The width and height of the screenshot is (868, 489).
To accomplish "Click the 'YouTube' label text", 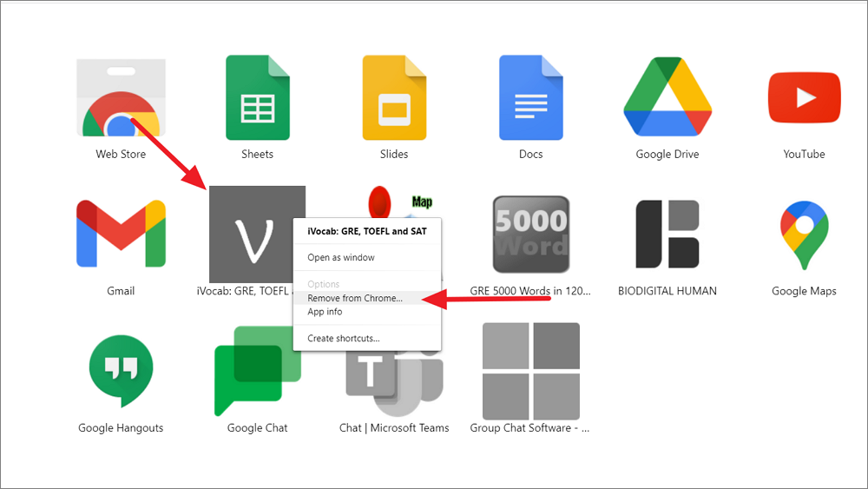I will tap(805, 154).
